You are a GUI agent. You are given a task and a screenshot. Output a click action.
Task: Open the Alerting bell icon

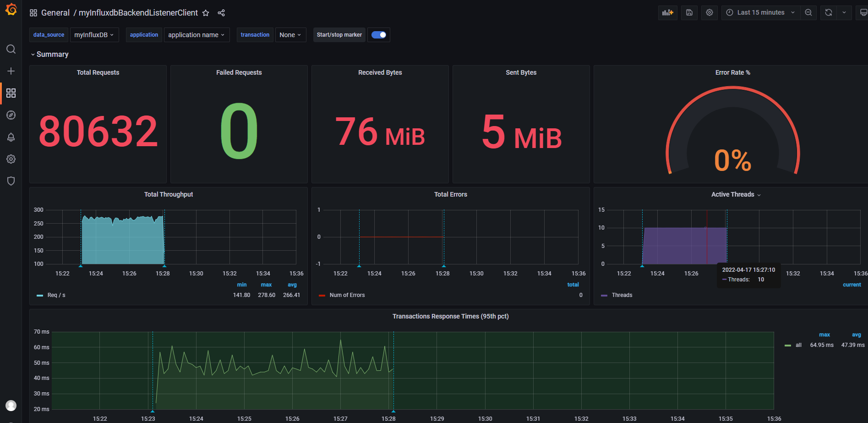11,137
